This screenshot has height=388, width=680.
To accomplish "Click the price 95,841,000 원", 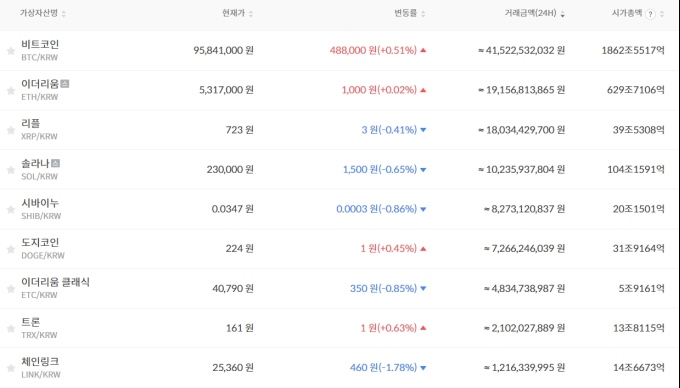I will click(223, 50).
